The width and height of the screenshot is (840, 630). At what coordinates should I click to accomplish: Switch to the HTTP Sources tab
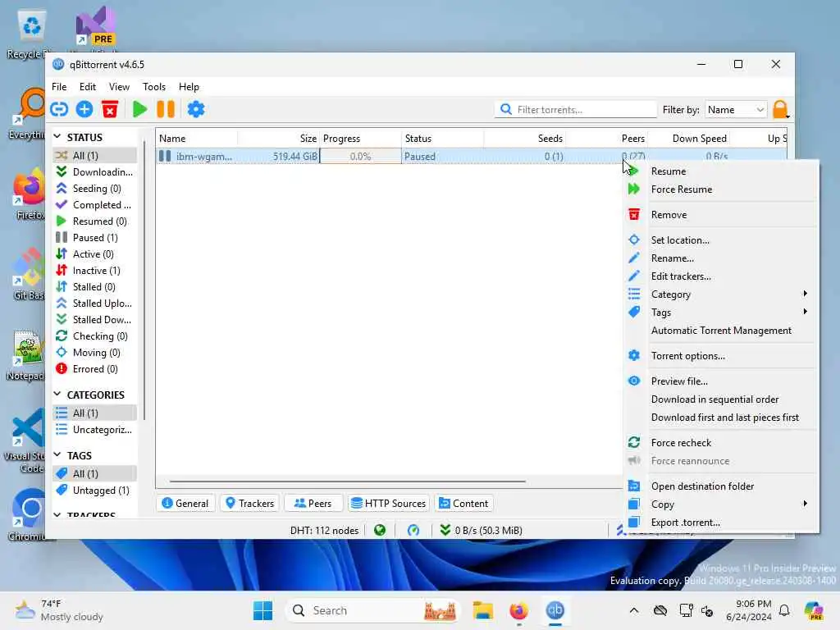tap(388, 503)
